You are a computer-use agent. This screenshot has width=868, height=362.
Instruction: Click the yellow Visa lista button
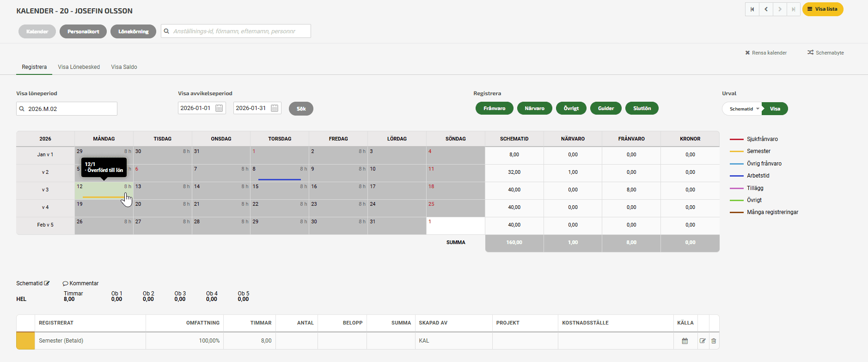[822, 9]
